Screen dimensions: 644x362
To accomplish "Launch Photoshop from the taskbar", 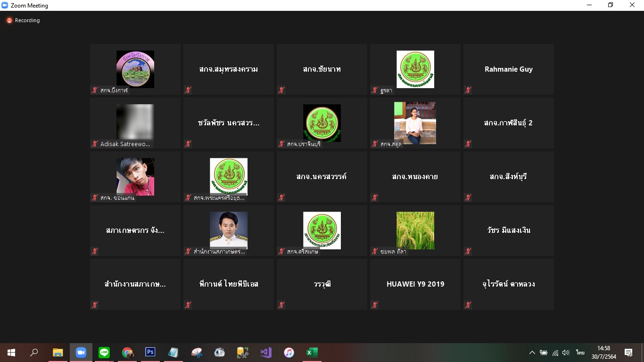I will pyautogui.click(x=150, y=352).
